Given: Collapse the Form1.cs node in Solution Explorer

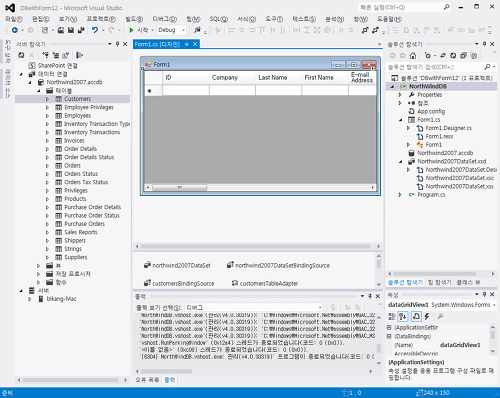Looking at the screenshot, I should tap(400, 120).
